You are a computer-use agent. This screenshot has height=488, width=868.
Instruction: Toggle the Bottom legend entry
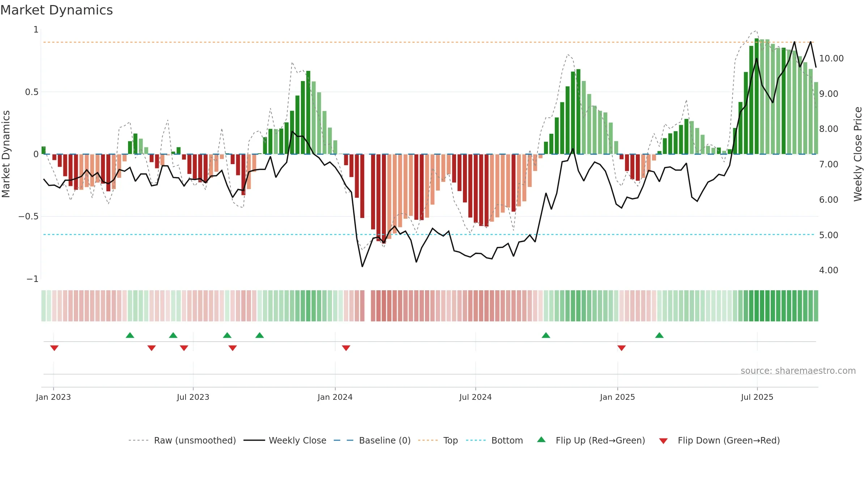(x=494, y=440)
